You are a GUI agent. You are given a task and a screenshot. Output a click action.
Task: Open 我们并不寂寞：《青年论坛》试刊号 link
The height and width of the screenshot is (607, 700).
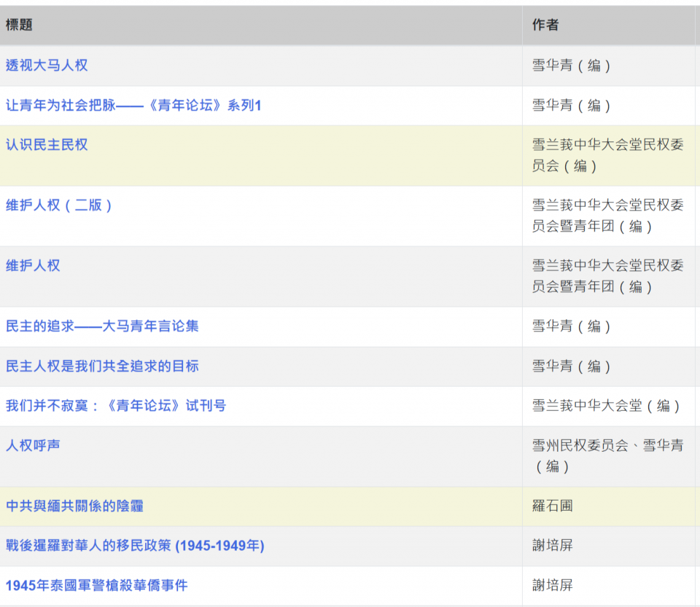pyautogui.click(x=116, y=406)
